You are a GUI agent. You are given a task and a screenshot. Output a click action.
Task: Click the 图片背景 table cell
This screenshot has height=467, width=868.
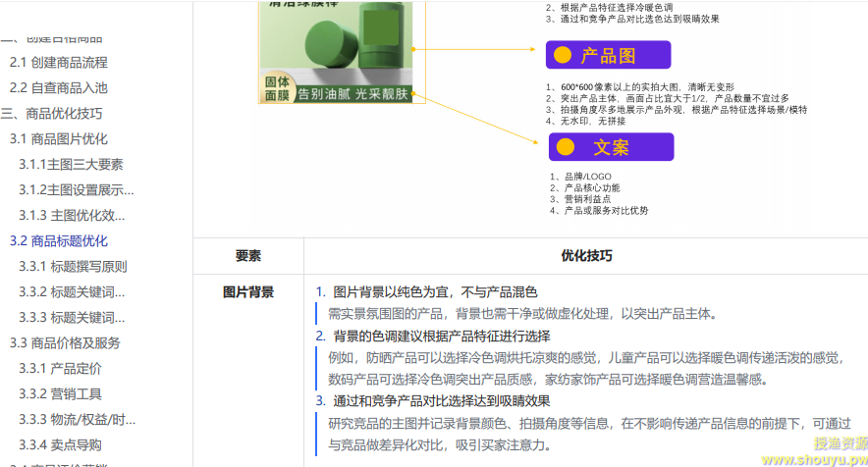coord(248,292)
